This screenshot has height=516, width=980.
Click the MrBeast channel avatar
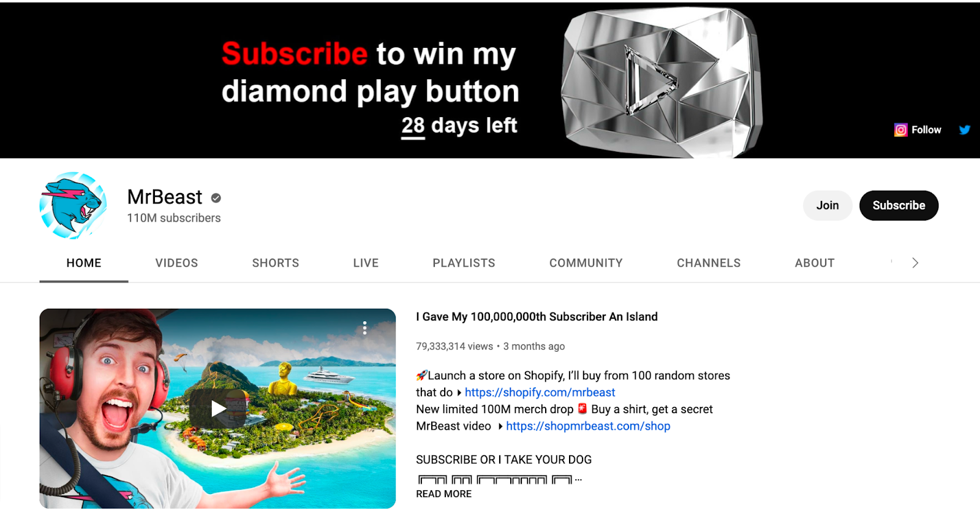tap(73, 205)
